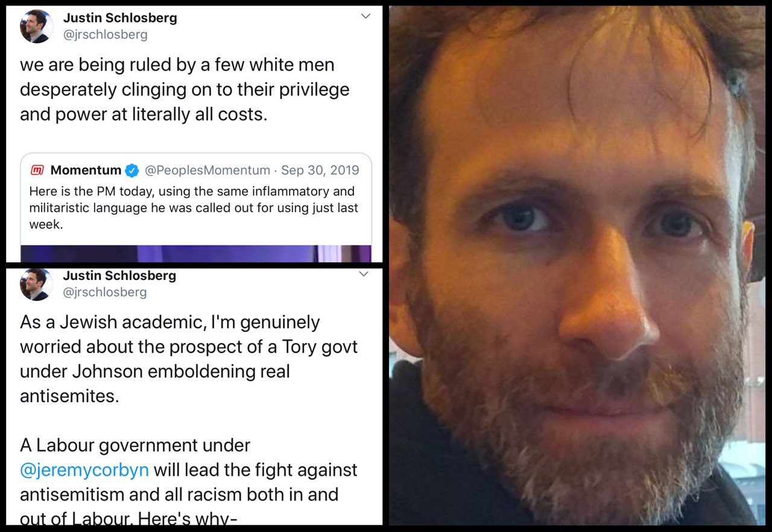The width and height of the screenshot is (772, 532).
Task: Click the avatar on the 'As a Jewish academic' tweet
Action: pos(37,283)
